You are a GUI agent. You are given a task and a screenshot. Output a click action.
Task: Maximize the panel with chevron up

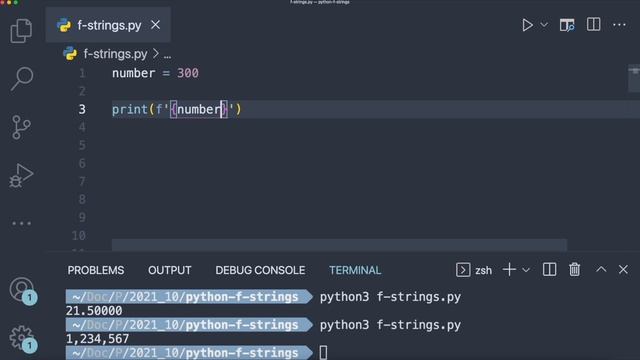pos(601,269)
